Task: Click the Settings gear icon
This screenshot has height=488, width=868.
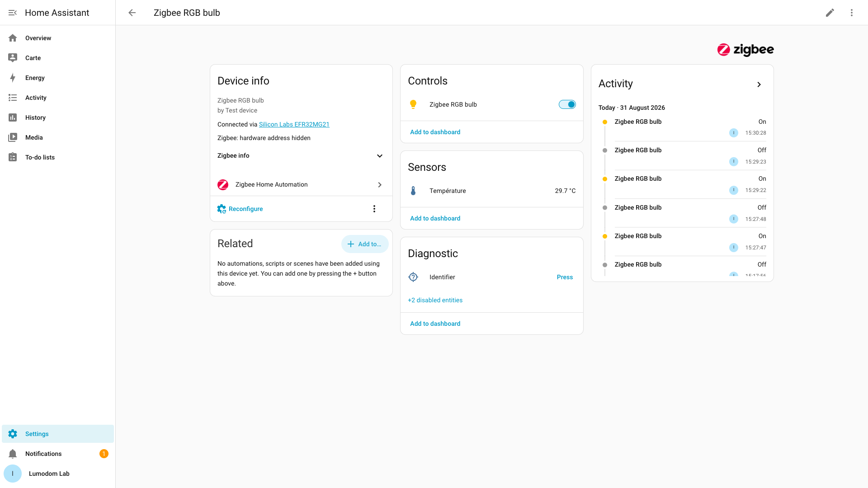Action: [13, 434]
